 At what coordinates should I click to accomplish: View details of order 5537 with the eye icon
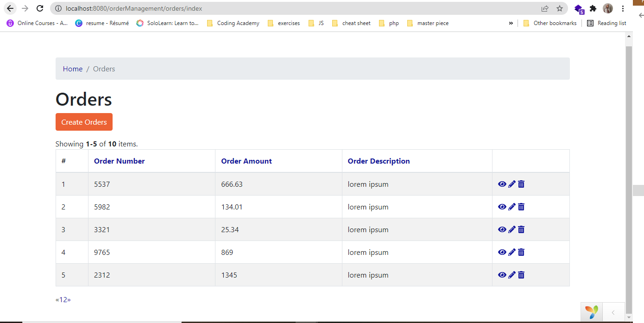[502, 184]
